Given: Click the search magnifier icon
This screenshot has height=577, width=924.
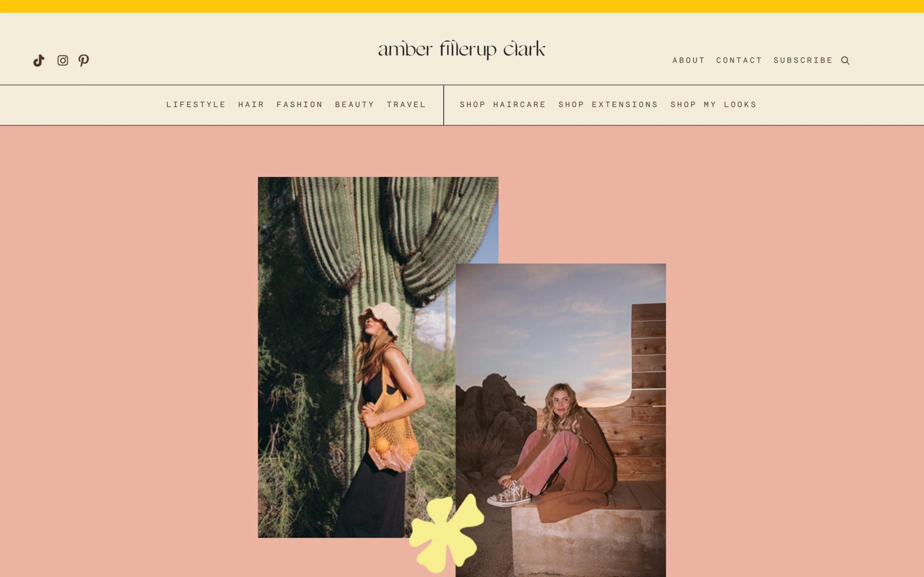Looking at the screenshot, I should click(x=845, y=61).
